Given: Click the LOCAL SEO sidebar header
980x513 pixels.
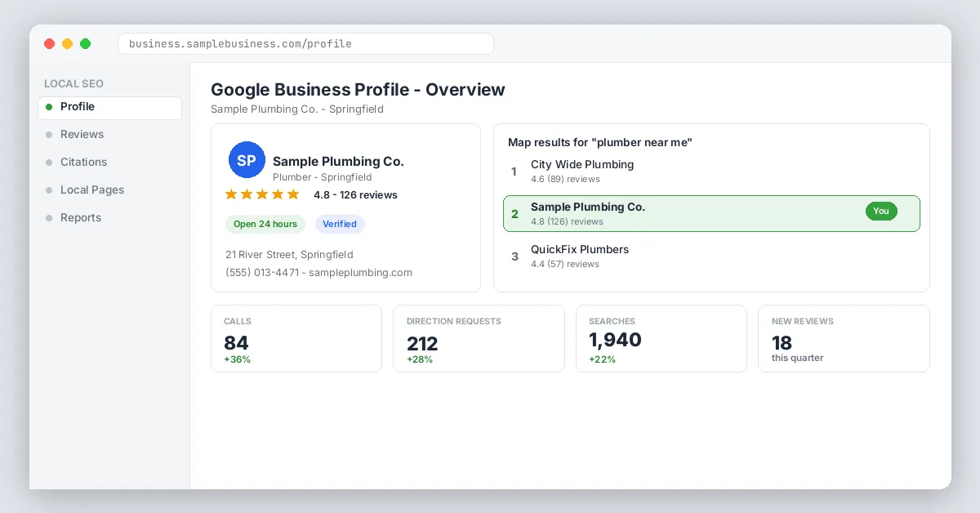Looking at the screenshot, I should (x=73, y=84).
